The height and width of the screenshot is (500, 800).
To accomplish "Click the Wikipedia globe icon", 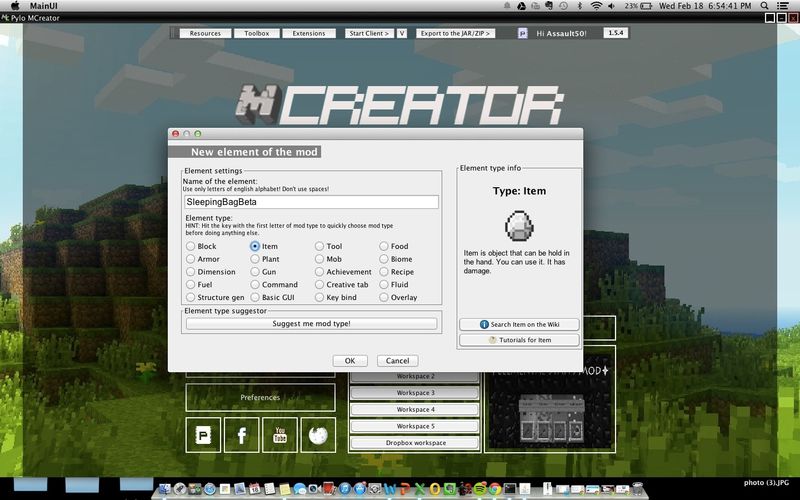I will click(x=317, y=435).
